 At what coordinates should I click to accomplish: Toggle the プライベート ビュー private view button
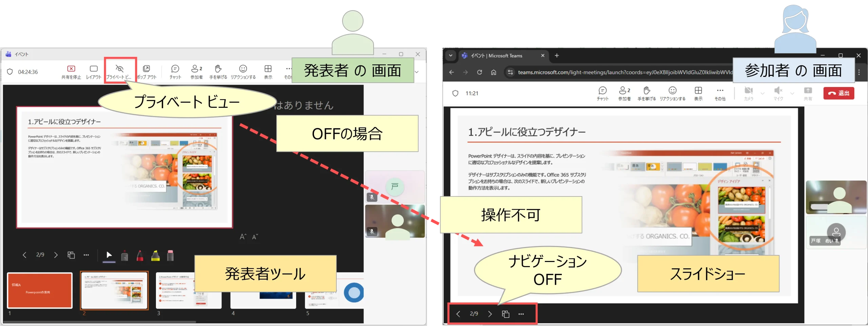119,72
